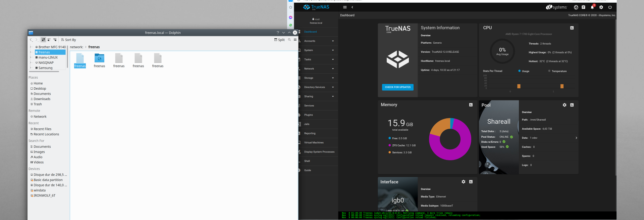Open TrueNAS alerts bell with two notifications
The height and width of the screenshot is (220, 644).
[x=592, y=7]
